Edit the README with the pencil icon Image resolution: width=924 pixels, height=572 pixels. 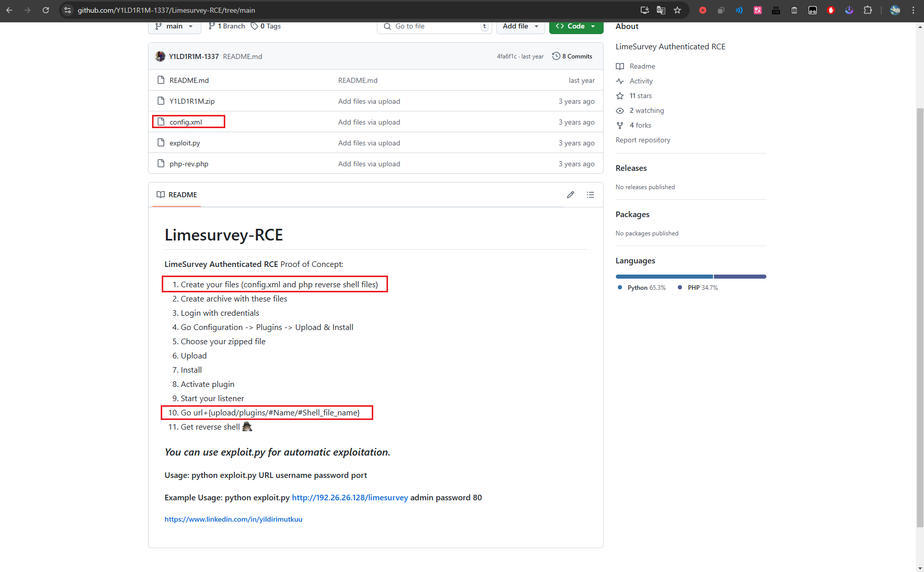point(571,195)
